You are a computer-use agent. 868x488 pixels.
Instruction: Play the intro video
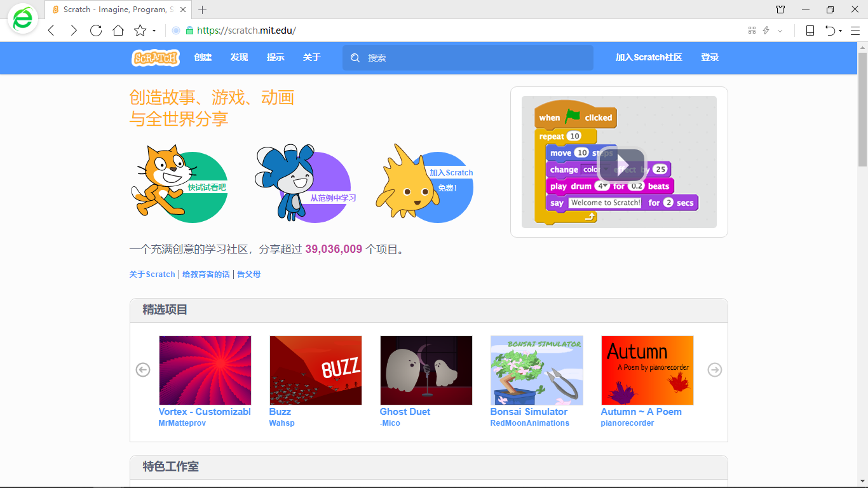tap(621, 165)
